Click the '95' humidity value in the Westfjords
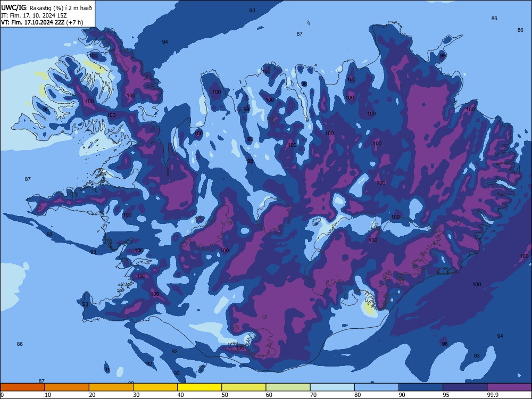 tap(46, 110)
